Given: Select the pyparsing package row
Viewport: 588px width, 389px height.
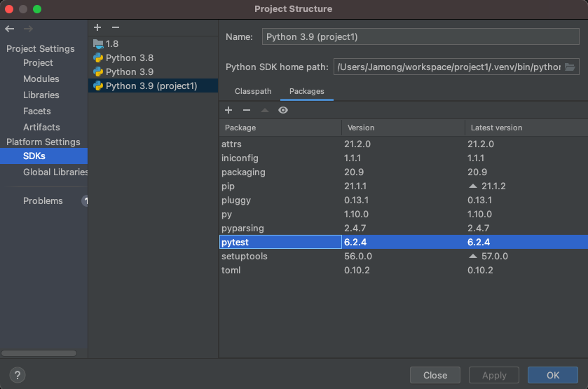Looking at the screenshot, I should click(x=404, y=228).
